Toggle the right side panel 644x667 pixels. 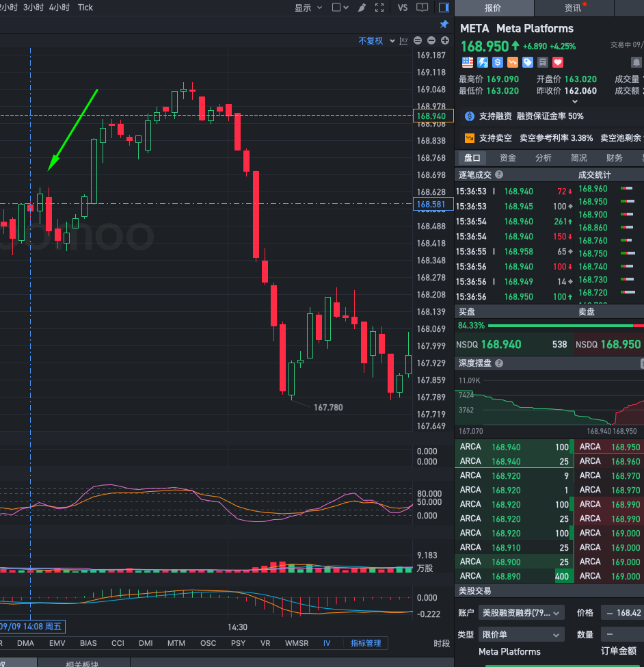tap(444, 8)
